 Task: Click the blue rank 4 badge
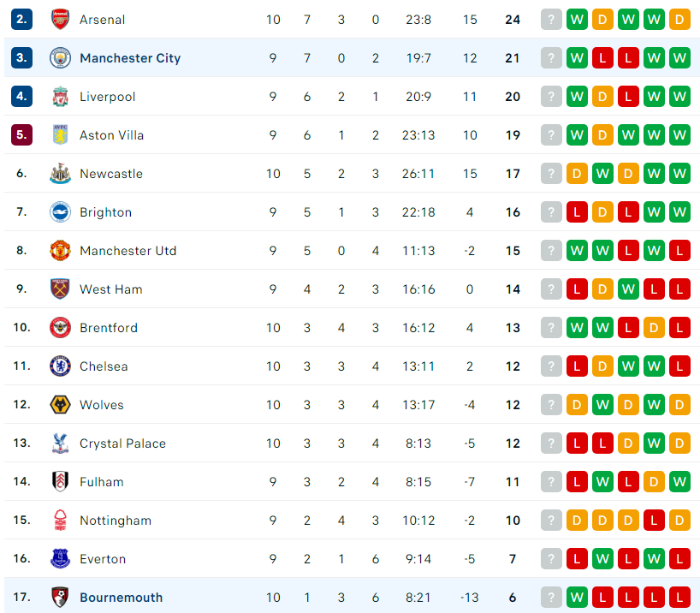tap(21, 96)
